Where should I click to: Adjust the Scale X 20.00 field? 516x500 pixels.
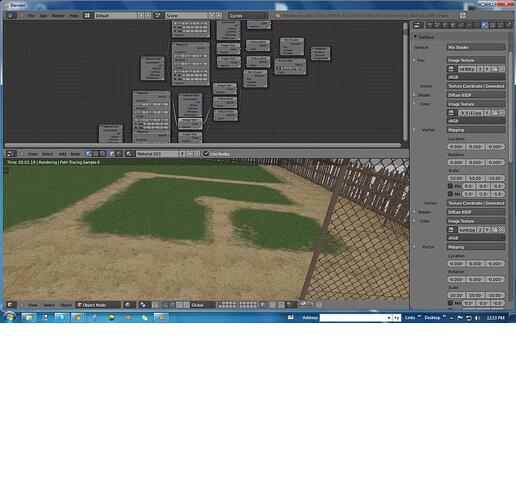456,295
